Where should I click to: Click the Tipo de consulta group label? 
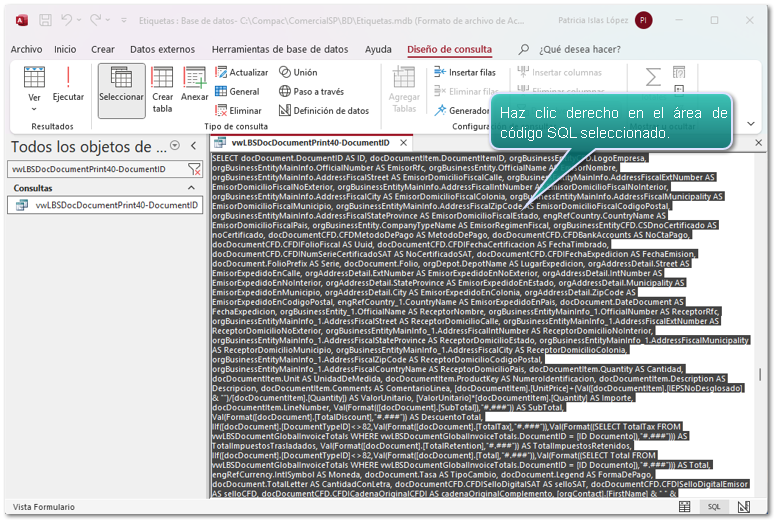236,126
